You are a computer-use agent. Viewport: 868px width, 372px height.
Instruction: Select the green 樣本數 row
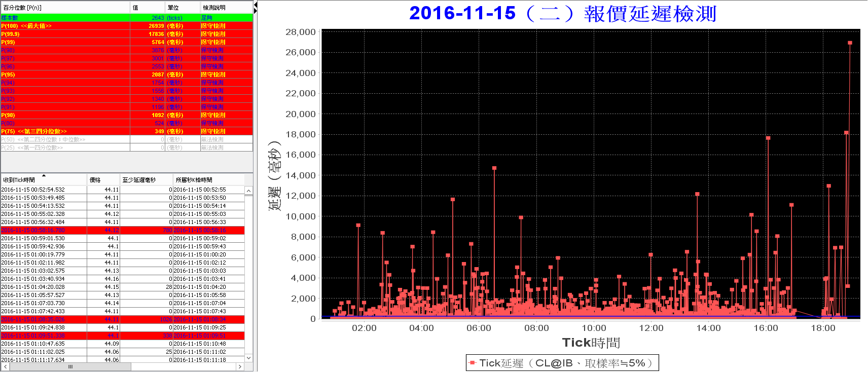point(127,18)
